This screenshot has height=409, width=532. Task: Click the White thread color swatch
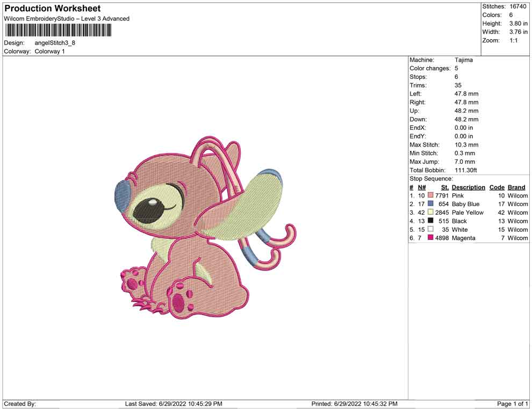pyautogui.click(x=430, y=229)
